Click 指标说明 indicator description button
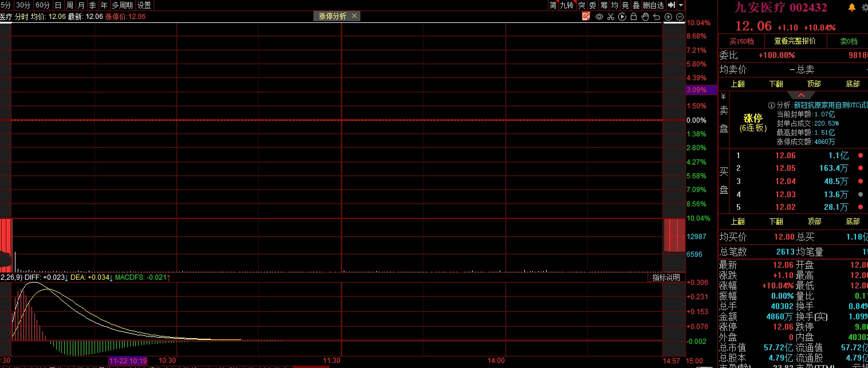The height and width of the screenshot is (368, 868). (x=666, y=277)
